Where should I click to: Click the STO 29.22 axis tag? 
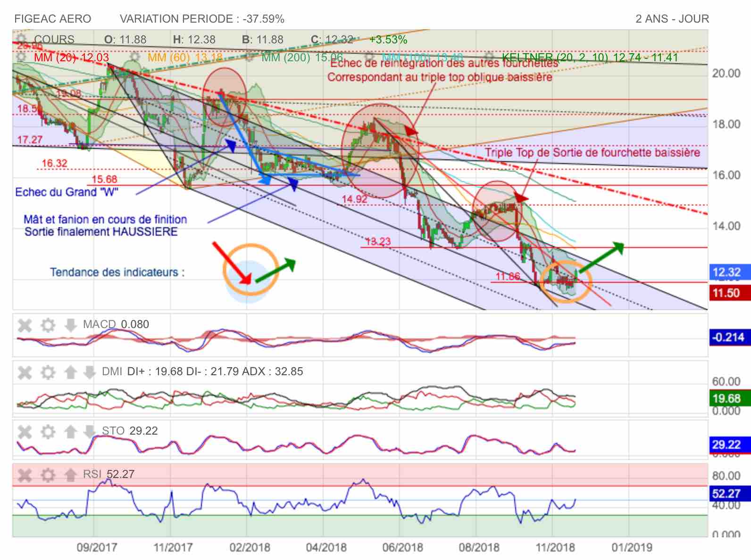click(x=730, y=445)
